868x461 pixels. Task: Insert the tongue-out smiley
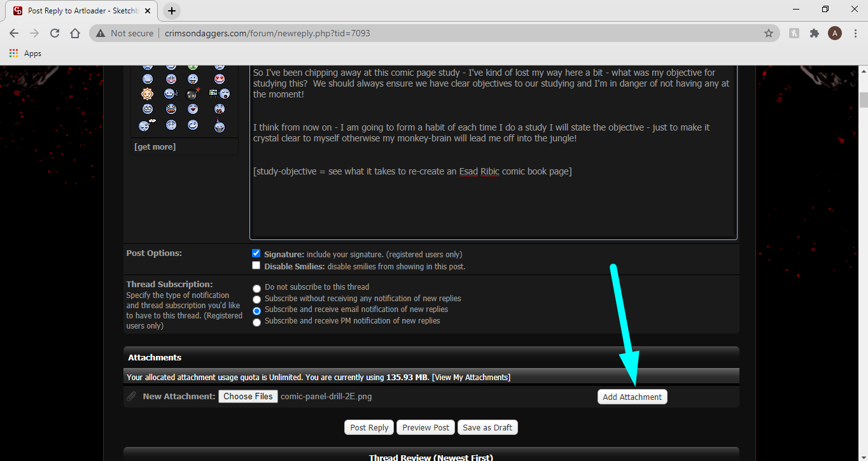pyautogui.click(x=193, y=79)
